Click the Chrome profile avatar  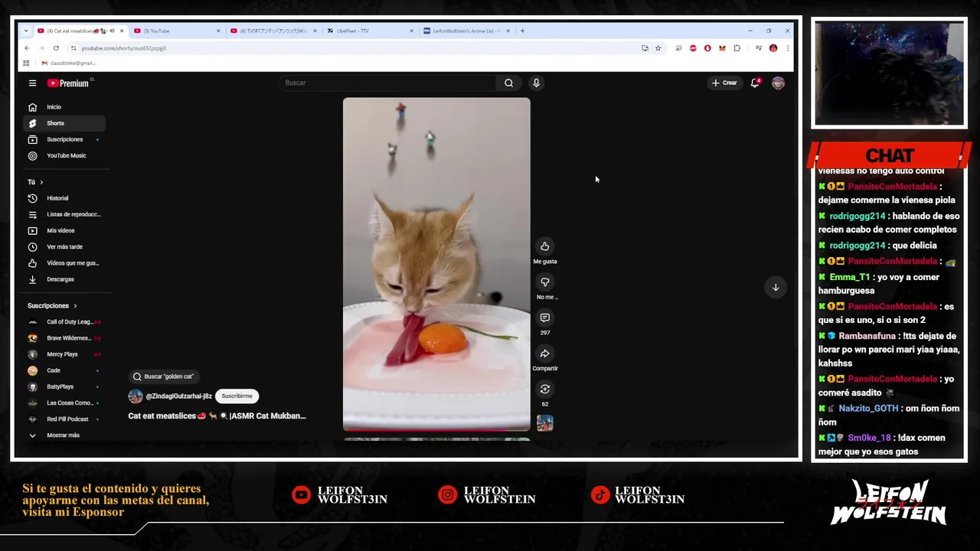tap(773, 48)
